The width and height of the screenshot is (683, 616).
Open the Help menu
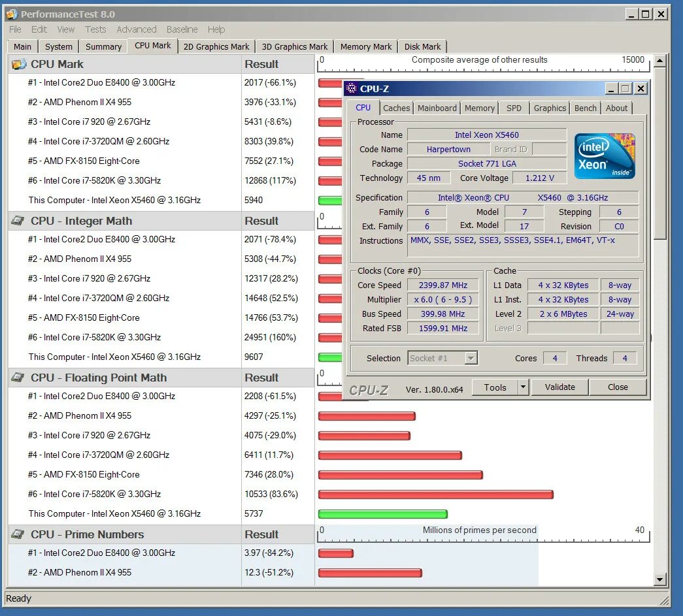pyautogui.click(x=216, y=29)
